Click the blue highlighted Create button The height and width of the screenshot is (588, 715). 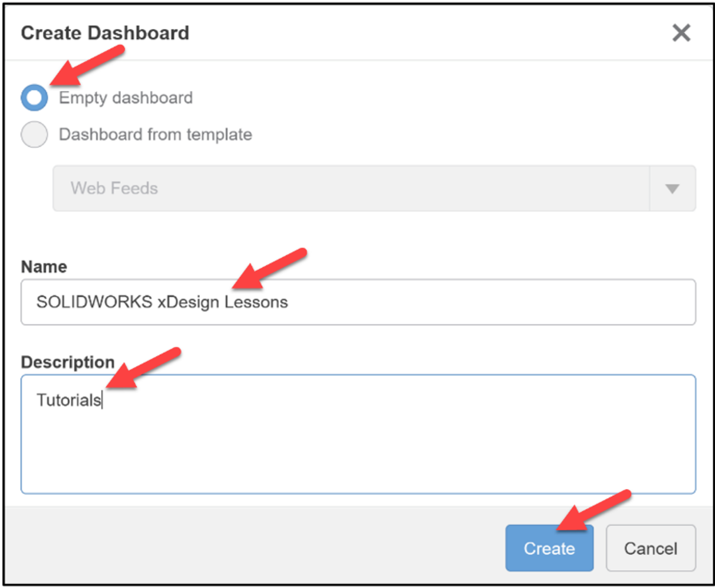[x=549, y=548]
